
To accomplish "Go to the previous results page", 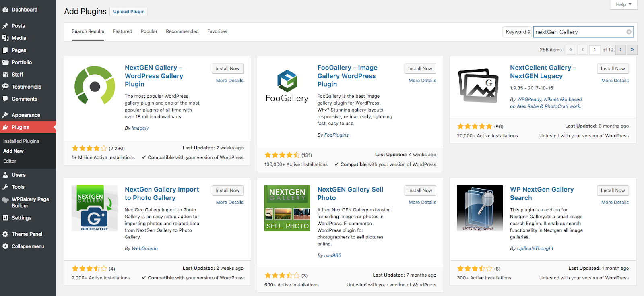I will (x=582, y=50).
